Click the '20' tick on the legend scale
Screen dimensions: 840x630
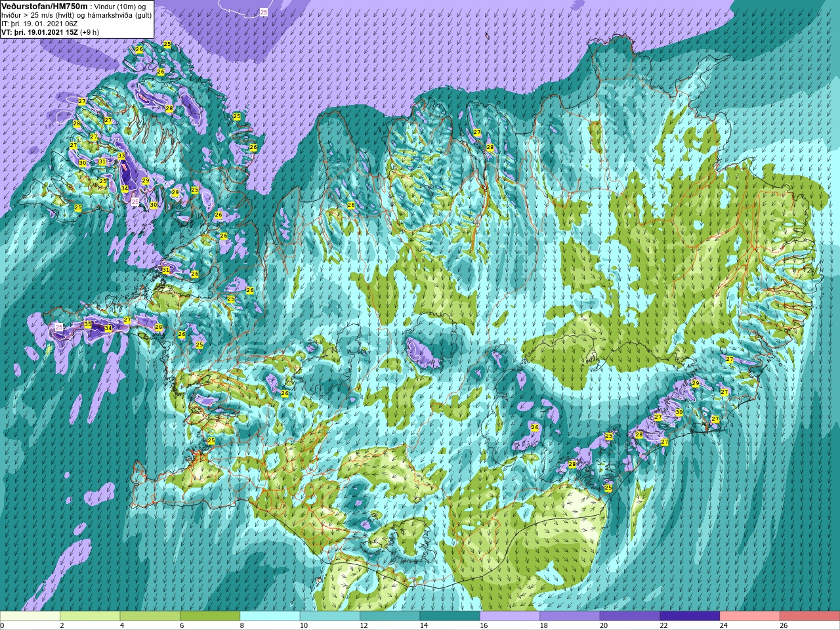click(x=603, y=625)
